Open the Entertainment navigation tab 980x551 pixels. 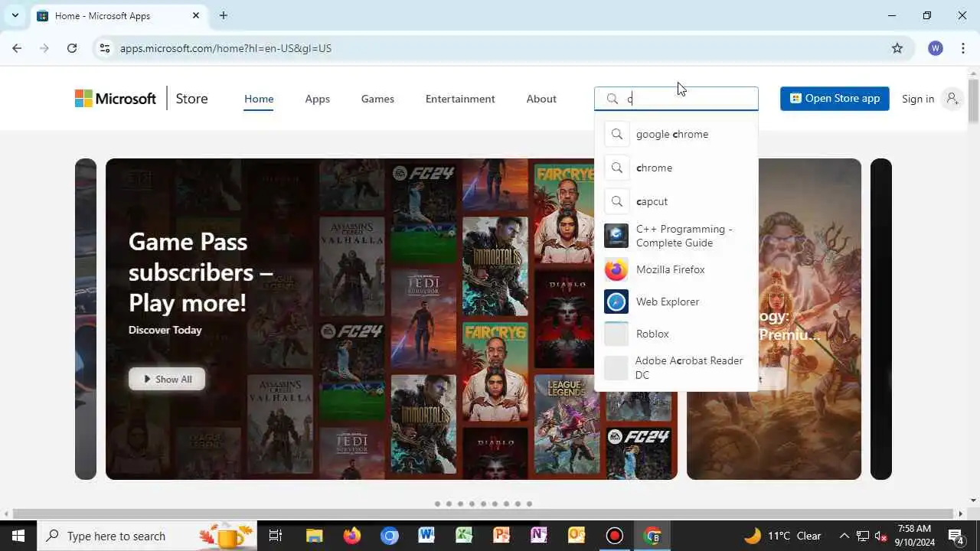tap(460, 99)
